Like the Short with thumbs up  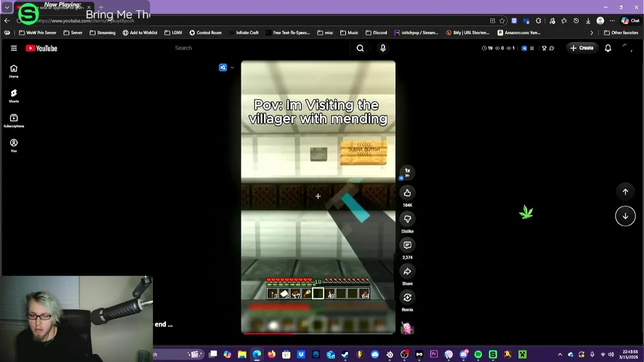[x=408, y=193]
